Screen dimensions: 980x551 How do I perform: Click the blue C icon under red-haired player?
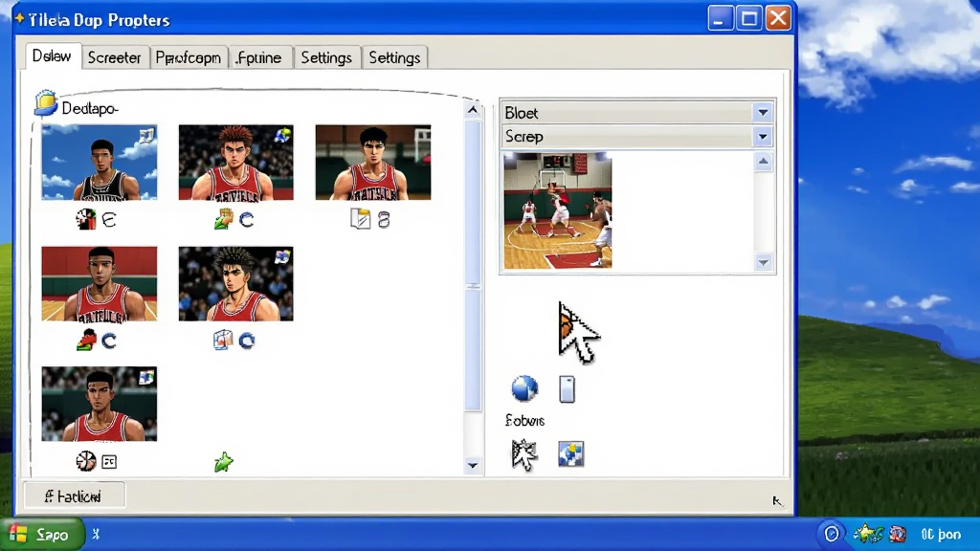247,220
